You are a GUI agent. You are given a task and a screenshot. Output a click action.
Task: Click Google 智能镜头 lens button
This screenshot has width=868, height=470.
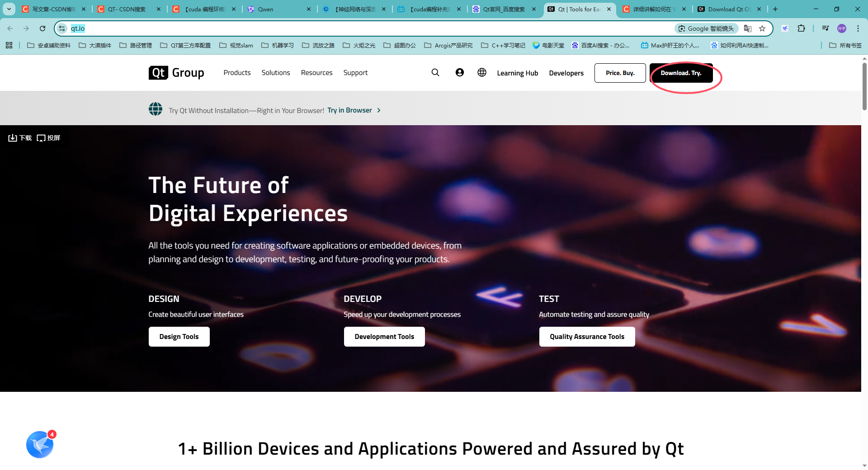point(706,28)
